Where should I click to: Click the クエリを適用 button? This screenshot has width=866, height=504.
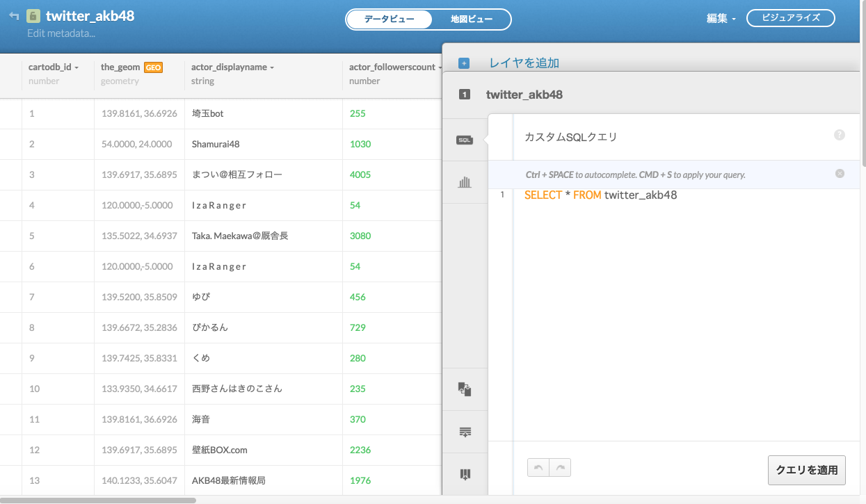807,470
